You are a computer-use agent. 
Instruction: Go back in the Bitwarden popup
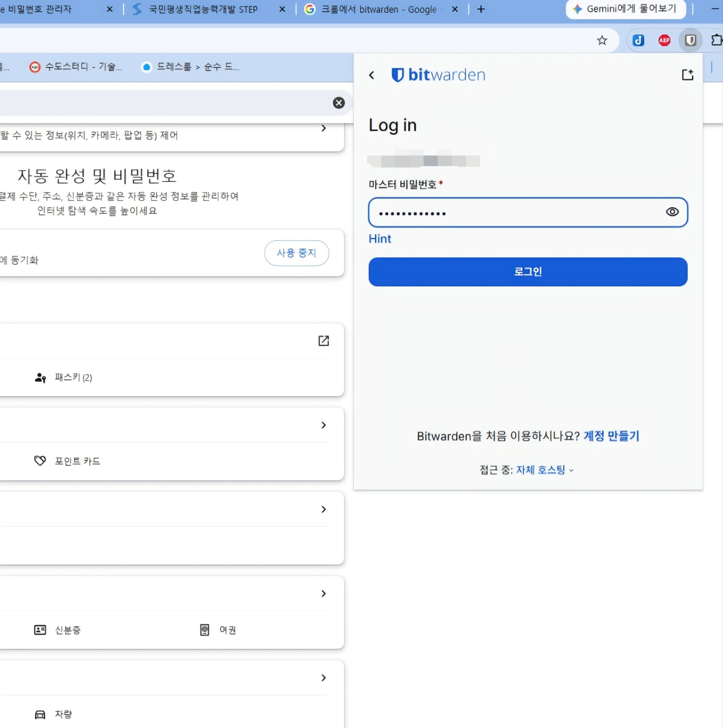click(372, 75)
